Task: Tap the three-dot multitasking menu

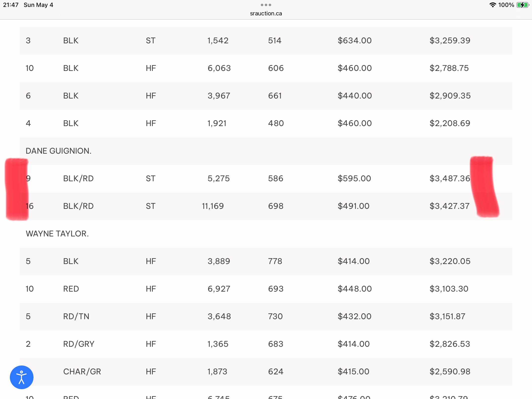Action: (x=266, y=5)
